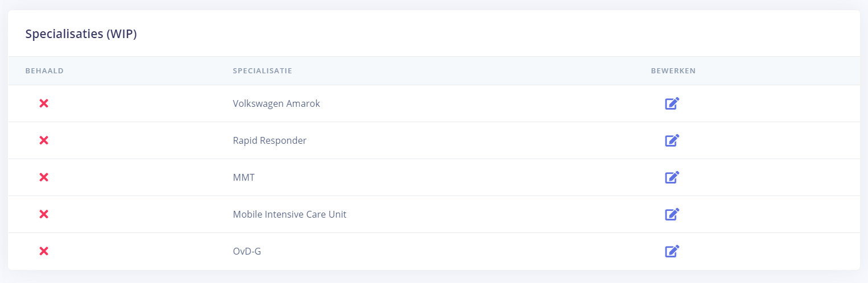Click the Behaald column header
This screenshot has width=868, height=283.
pyautogui.click(x=44, y=71)
